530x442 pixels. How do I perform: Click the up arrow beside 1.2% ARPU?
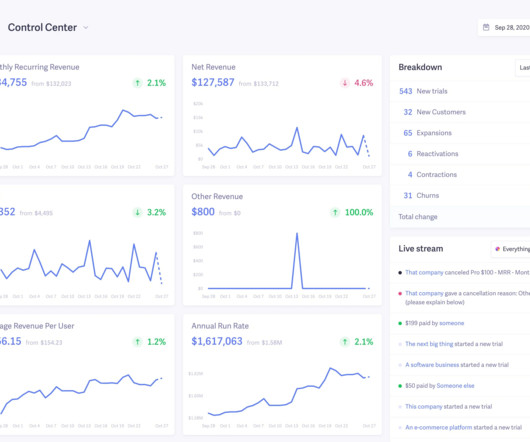pos(137,342)
